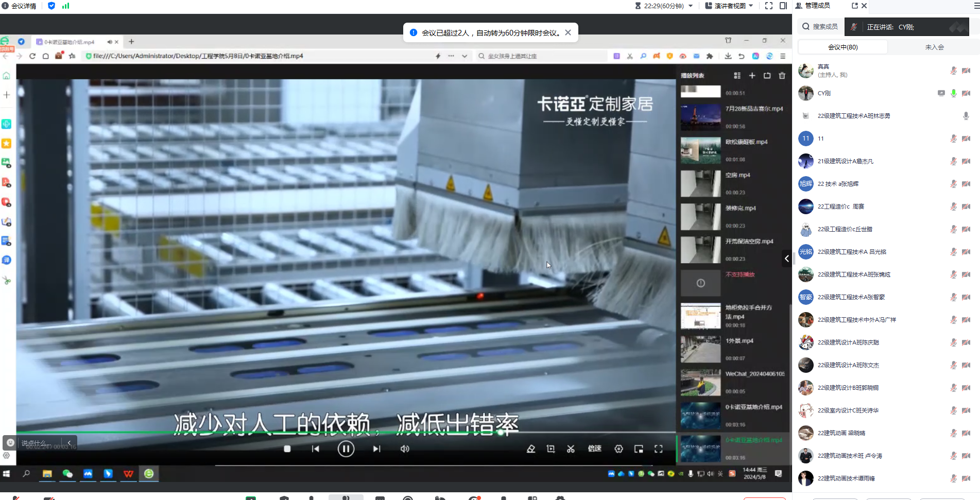Viewport: 980px width, 500px height.
Task: Switch playlist to grid view icon
Action: pos(737,76)
